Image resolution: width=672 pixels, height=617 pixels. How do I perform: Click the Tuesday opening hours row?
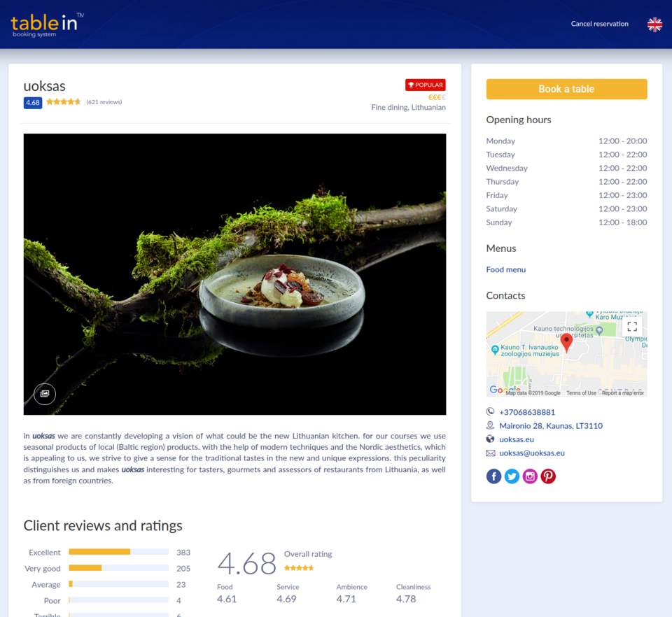pyautogui.click(x=566, y=155)
